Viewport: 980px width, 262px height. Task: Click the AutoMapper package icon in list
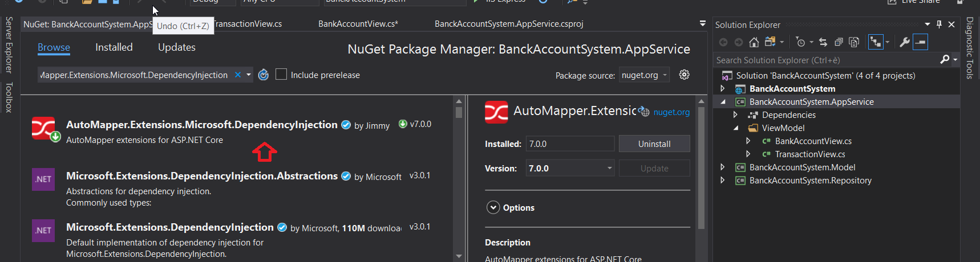tap(44, 129)
